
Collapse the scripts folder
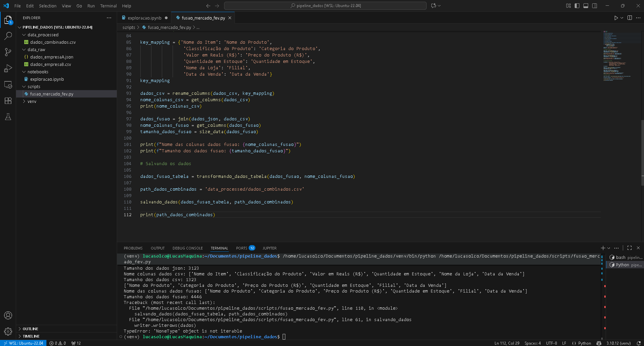(x=67, y=86)
